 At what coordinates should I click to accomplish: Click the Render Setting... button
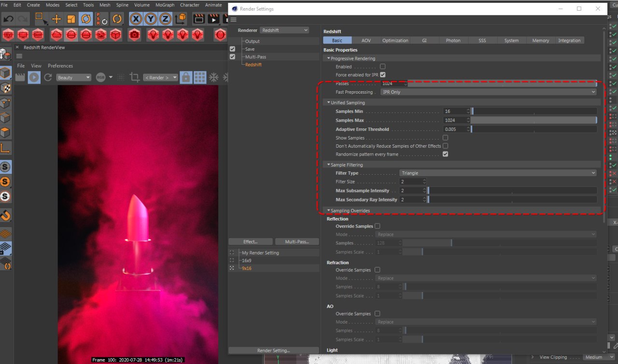tap(274, 350)
